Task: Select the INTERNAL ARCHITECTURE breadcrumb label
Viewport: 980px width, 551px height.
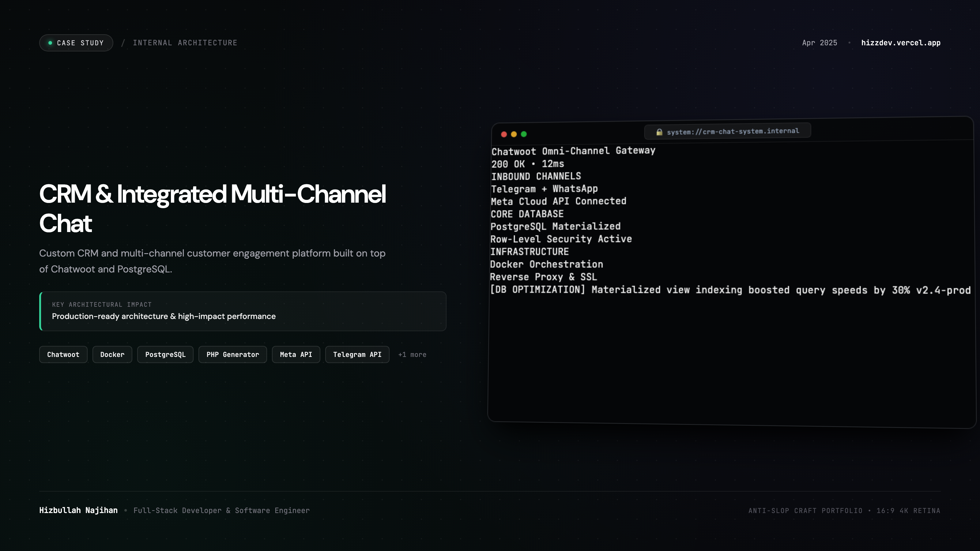Action: click(x=185, y=43)
